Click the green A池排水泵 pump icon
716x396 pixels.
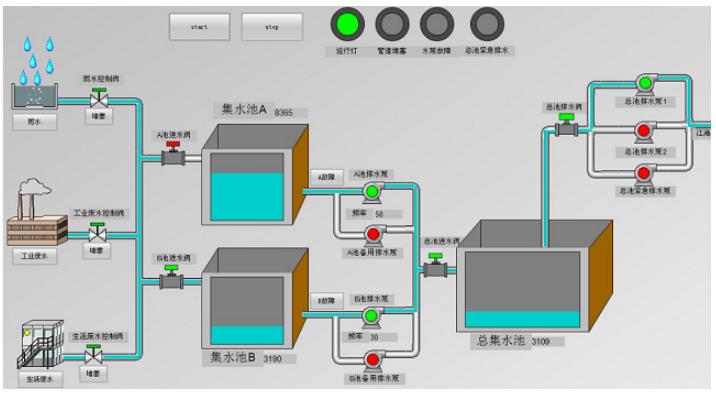(x=373, y=192)
